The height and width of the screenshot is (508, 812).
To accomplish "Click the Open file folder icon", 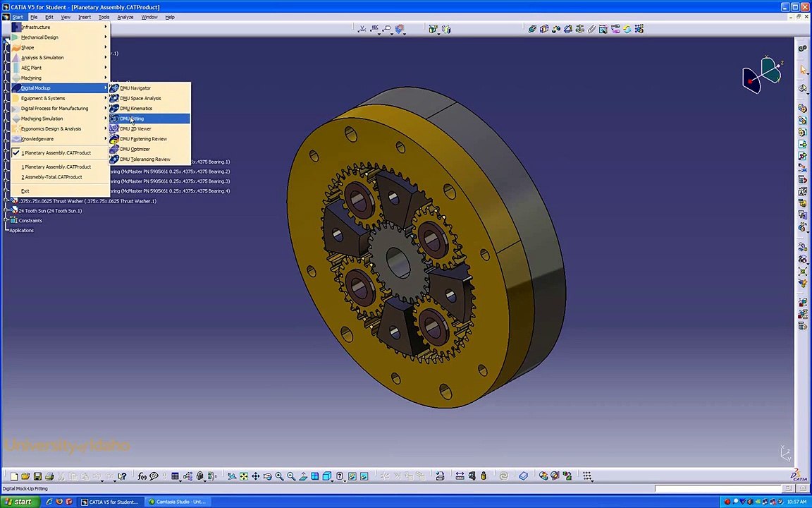I will [25, 476].
